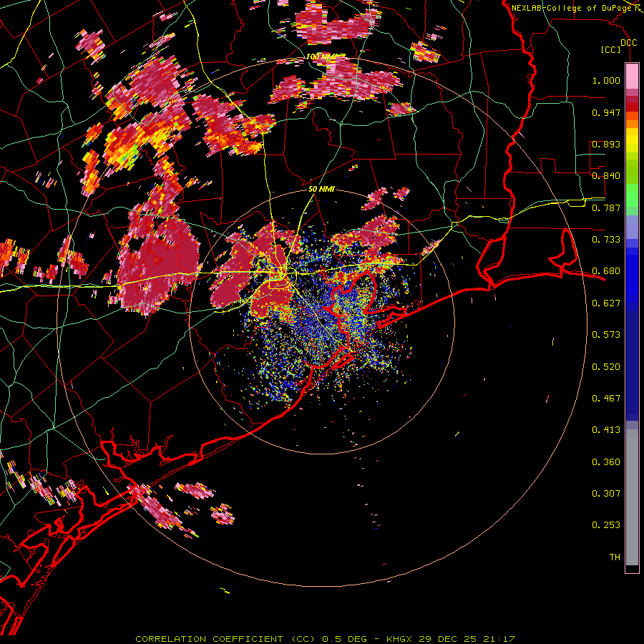Image resolution: width=644 pixels, height=644 pixels.
Task: Select the 0.413 scale value
Action: (x=606, y=430)
